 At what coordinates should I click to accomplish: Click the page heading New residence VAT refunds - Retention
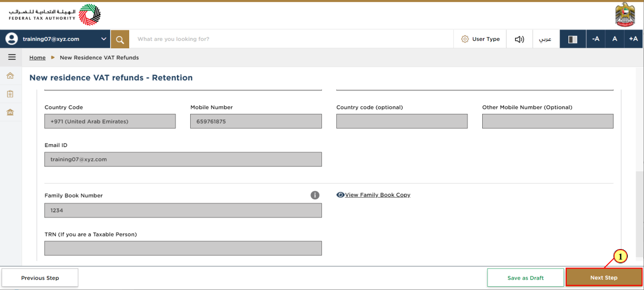click(111, 78)
